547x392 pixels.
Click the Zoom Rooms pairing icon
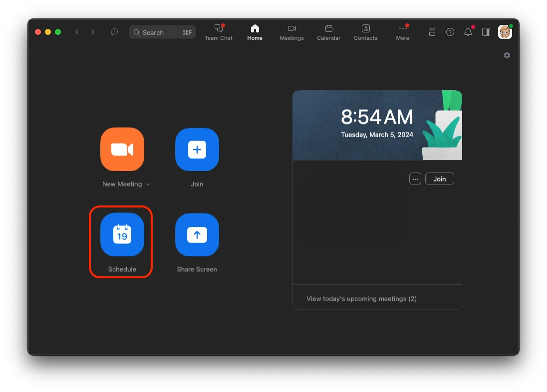pyautogui.click(x=432, y=32)
